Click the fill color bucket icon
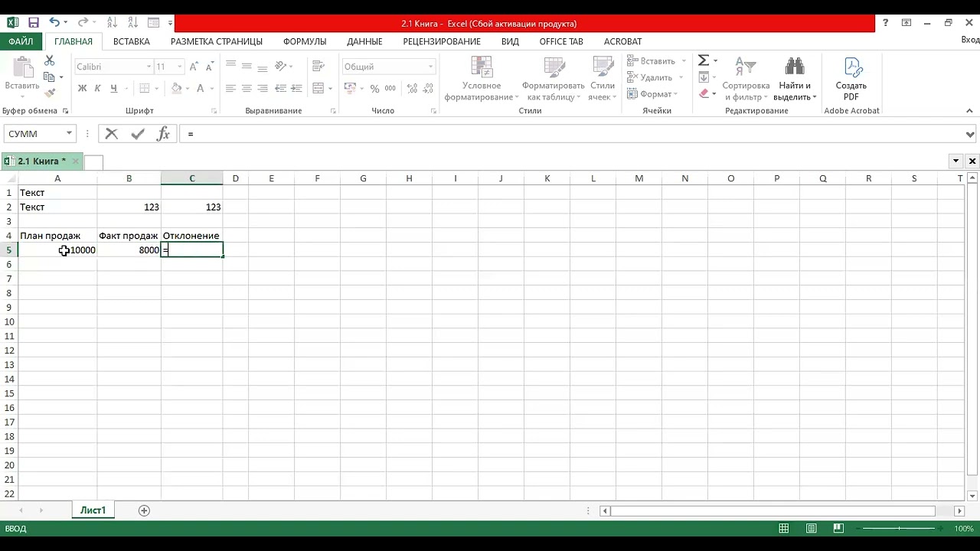Image resolution: width=980 pixels, height=551 pixels. pyautogui.click(x=177, y=89)
